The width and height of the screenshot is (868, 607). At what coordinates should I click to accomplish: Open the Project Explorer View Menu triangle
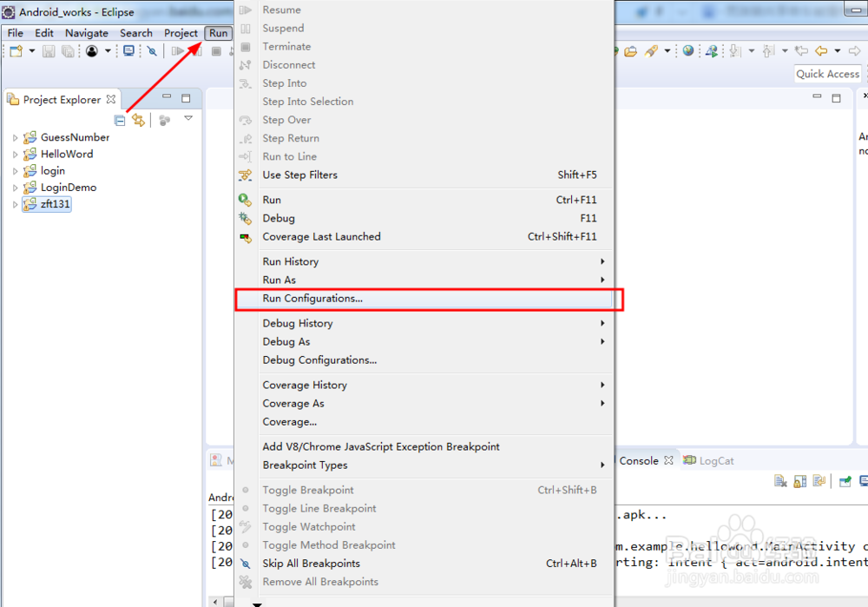click(x=188, y=118)
